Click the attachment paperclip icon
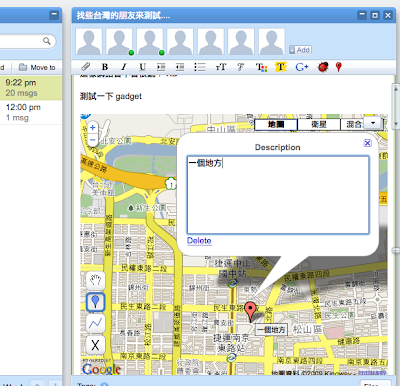Screen dimensions: 400x386 click(x=85, y=67)
